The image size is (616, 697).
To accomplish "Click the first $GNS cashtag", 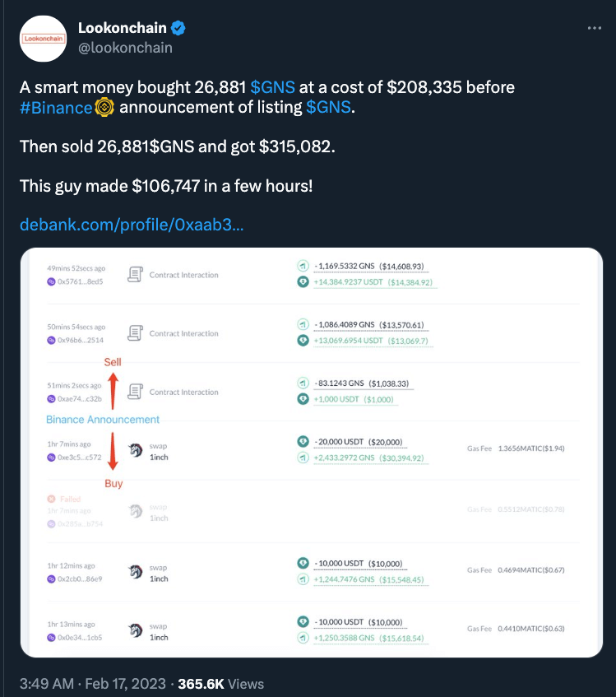I will point(272,87).
